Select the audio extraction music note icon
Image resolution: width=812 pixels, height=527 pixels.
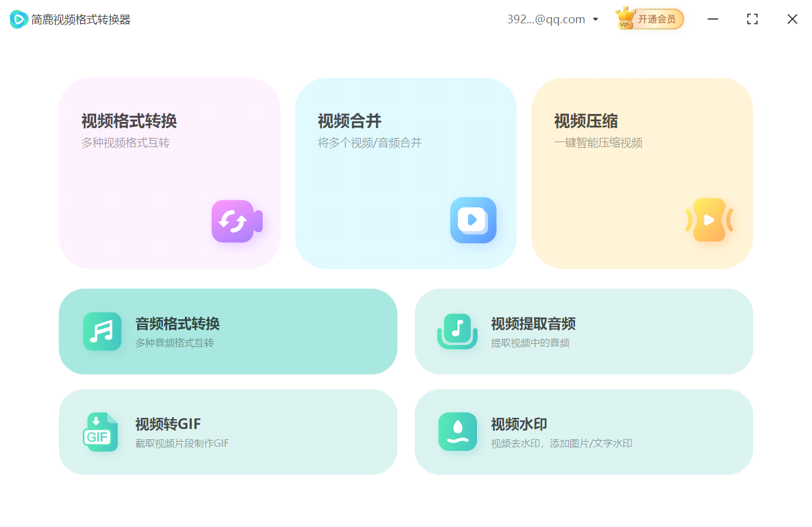[457, 332]
